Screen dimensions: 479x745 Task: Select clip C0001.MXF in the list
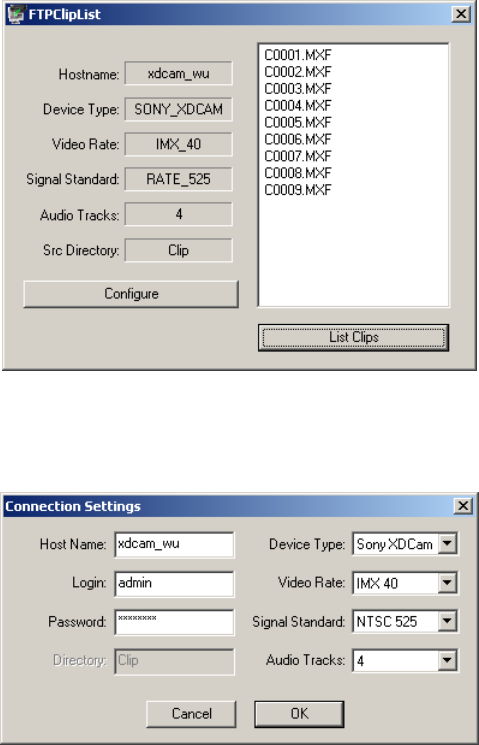(x=298, y=55)
